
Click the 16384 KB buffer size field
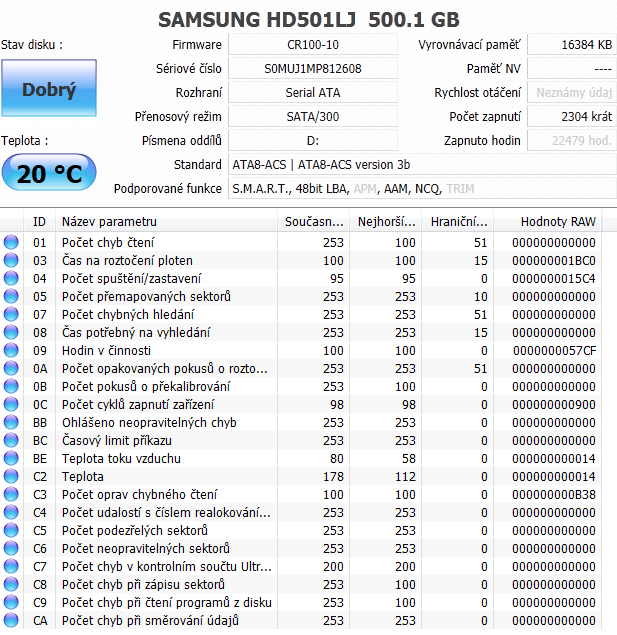point(572,45)
